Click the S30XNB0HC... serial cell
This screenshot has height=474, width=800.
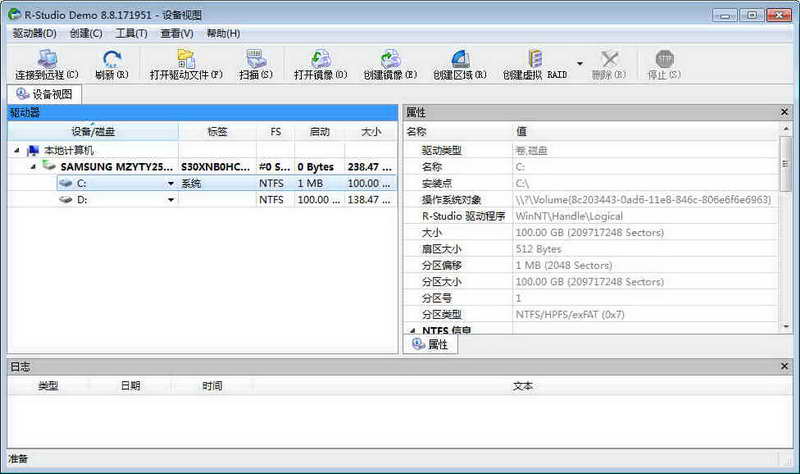point(216,167)
